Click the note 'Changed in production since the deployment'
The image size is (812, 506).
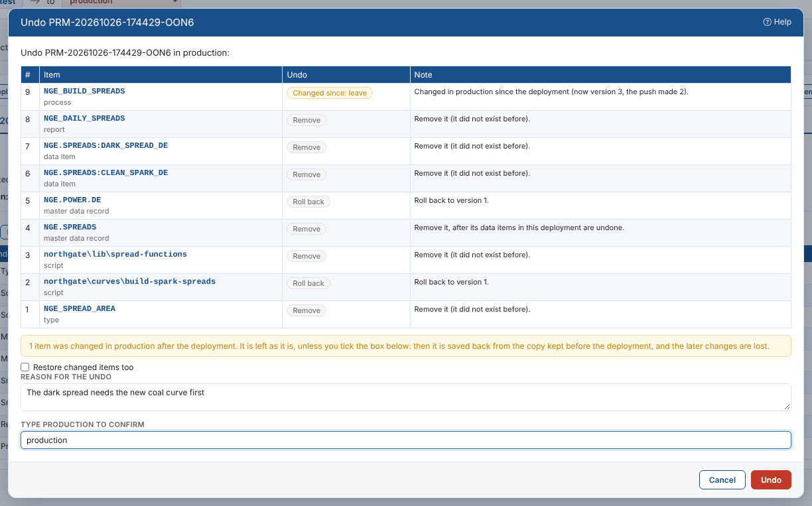click(x=551, y=92)
